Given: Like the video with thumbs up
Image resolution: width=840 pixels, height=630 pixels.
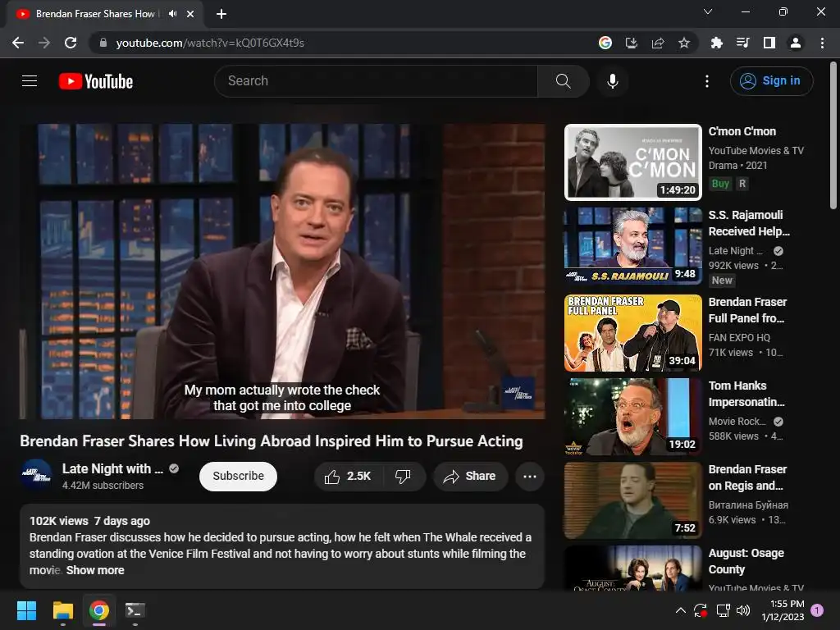Looking at the screenshot, I should [348, 477].
